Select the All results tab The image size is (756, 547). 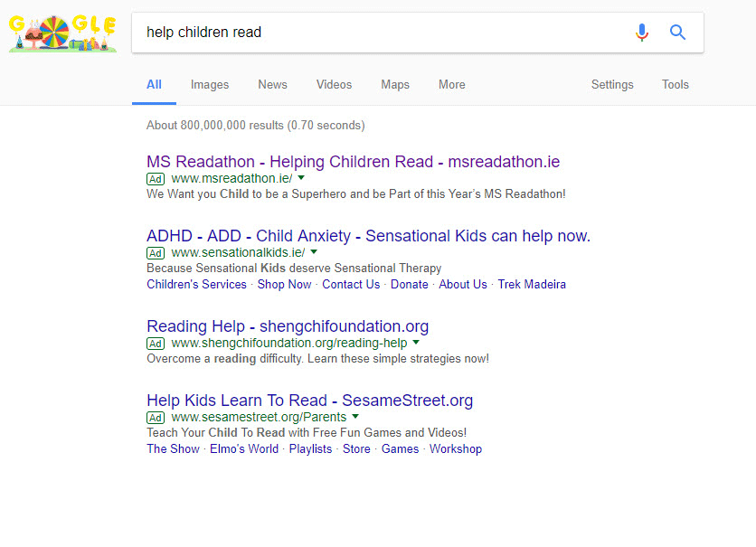pyautogui.click(x=154, y=85)
